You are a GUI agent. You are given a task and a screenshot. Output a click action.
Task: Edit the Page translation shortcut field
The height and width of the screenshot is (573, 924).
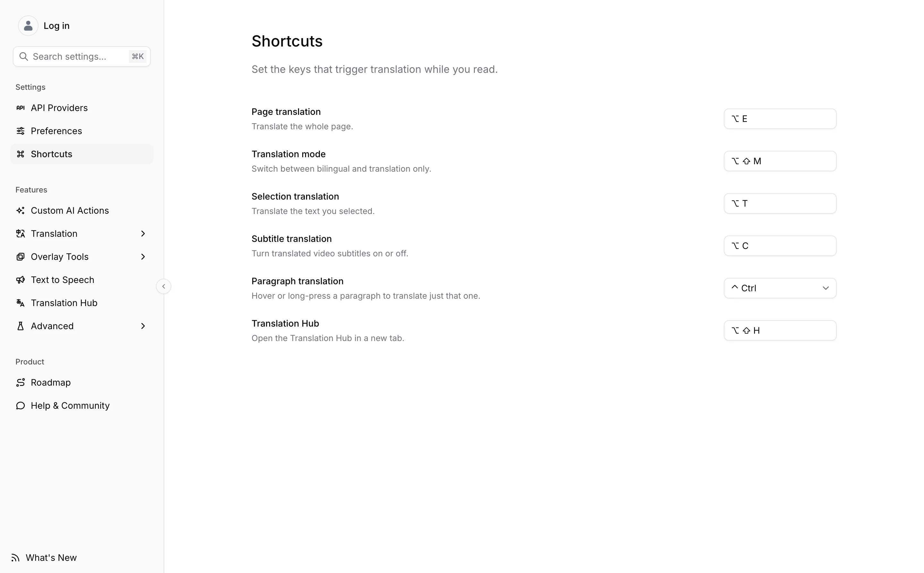780,119
